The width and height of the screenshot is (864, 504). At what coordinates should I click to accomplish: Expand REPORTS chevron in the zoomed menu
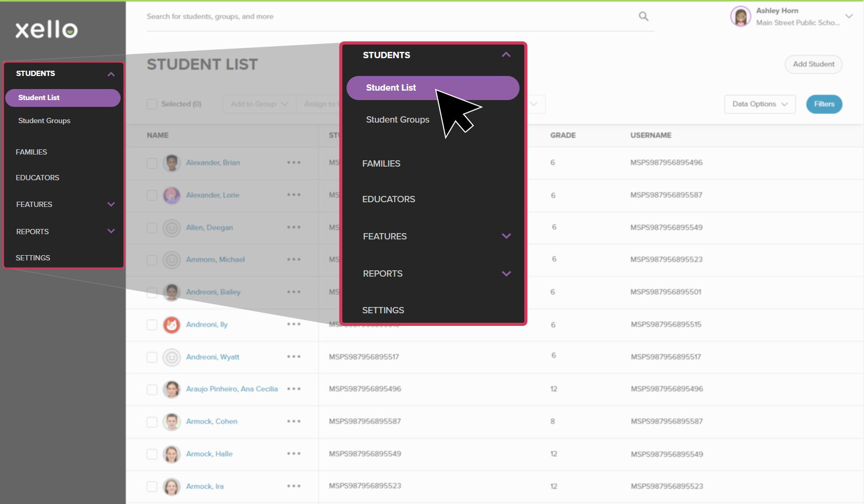(x=506, y=273)
